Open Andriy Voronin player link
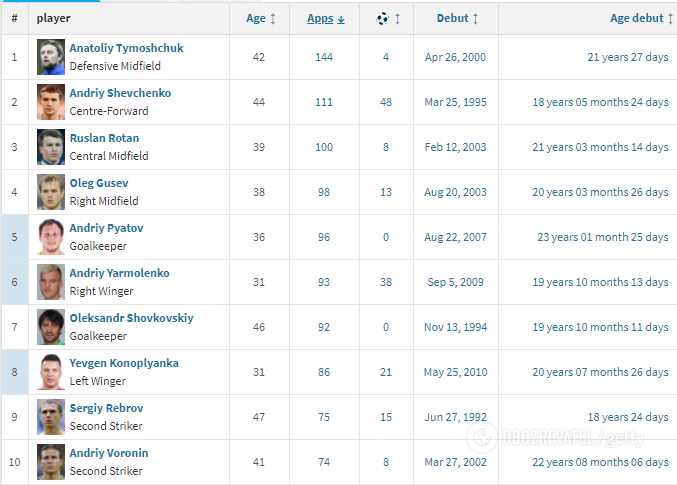The height and width of the screenshot is (485, 677). click(108, 453)
